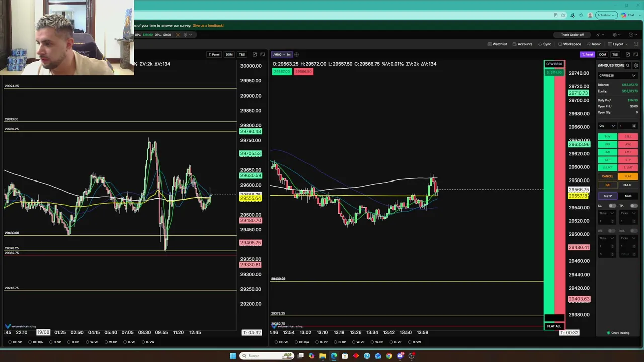Click the CANCEL orders button
644x362 pixels.
point(607,176)
